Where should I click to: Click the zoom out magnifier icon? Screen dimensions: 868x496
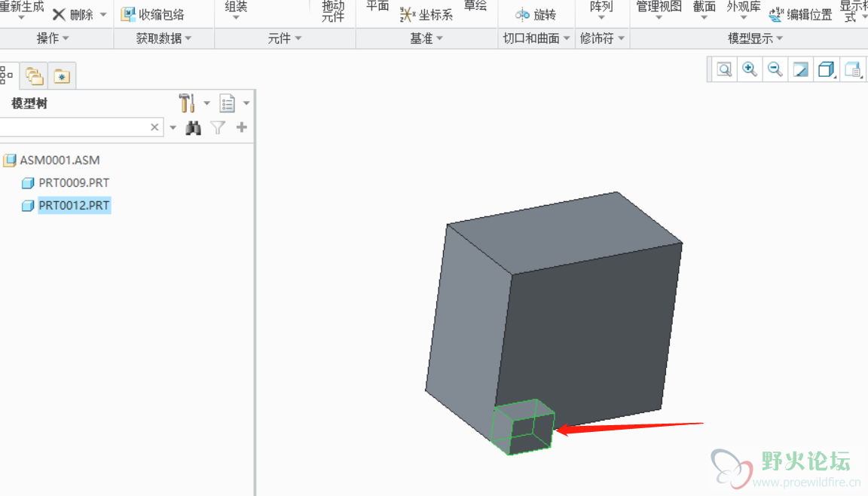775,69
